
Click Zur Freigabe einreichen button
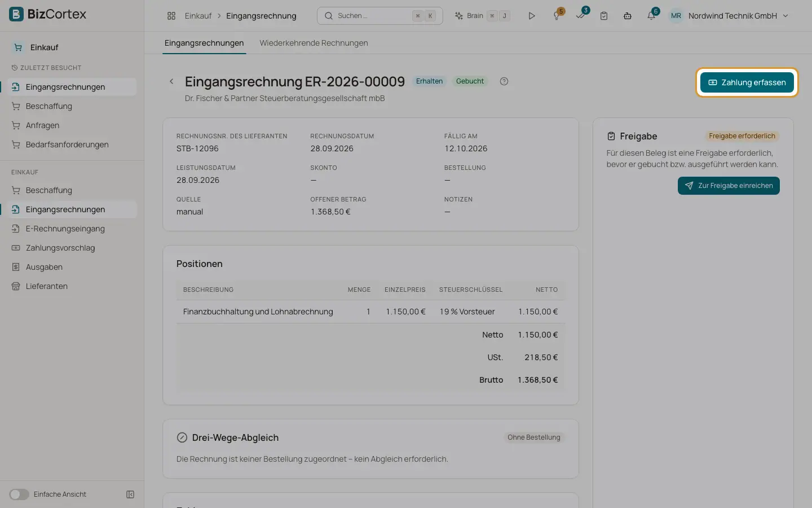tap(729, 186)
